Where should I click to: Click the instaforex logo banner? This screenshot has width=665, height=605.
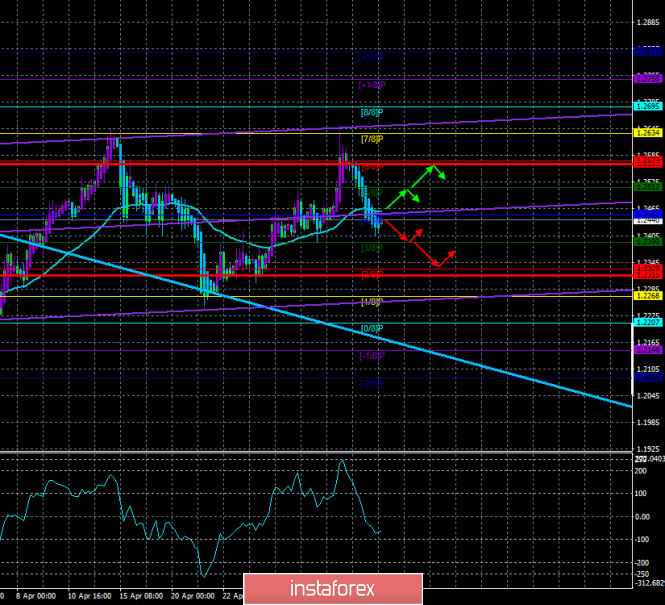pyautogui.click(x=333, y=588)
